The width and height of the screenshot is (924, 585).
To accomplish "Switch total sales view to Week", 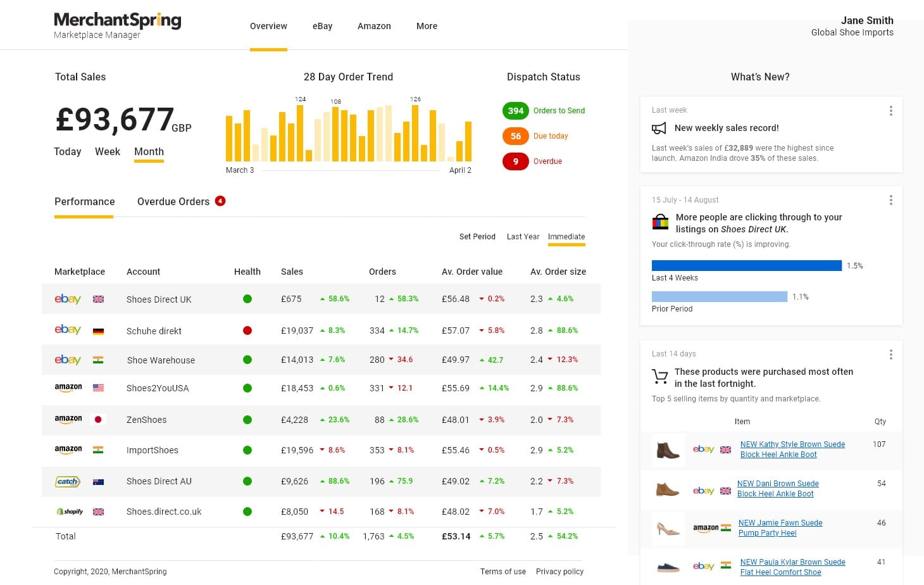I will (x=107, y=151).
